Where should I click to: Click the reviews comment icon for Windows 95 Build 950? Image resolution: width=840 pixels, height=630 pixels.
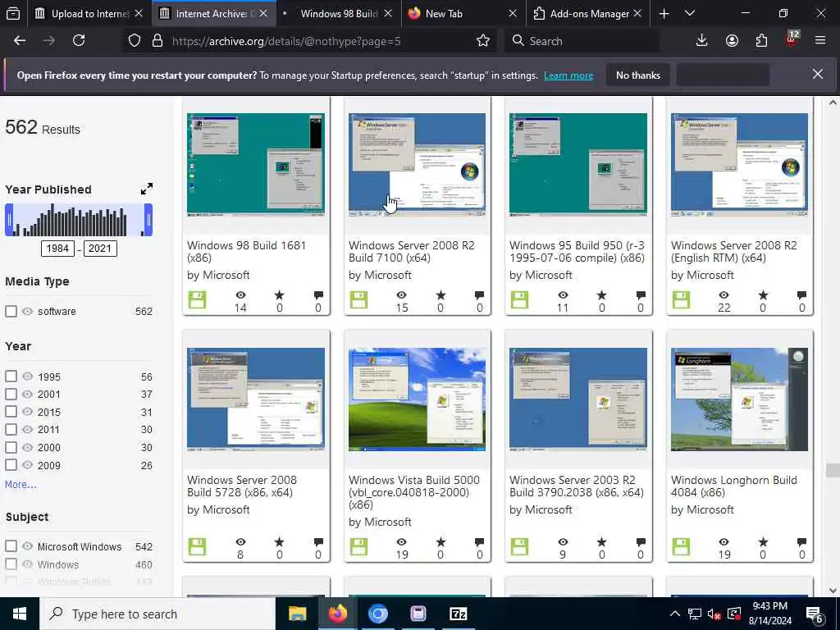pyautogui.click(x=640, y=294)
